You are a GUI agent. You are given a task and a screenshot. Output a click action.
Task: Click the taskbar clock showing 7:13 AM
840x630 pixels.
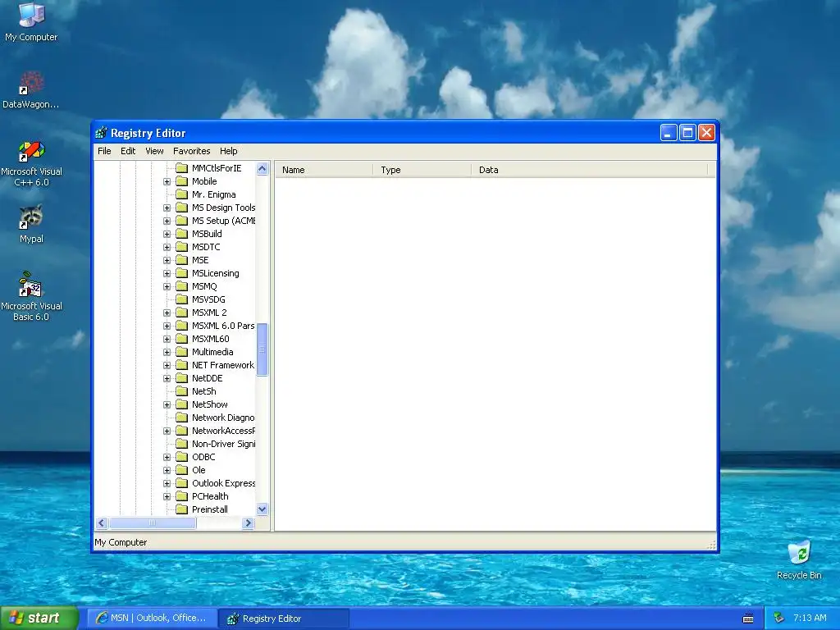tap(810, 618)
